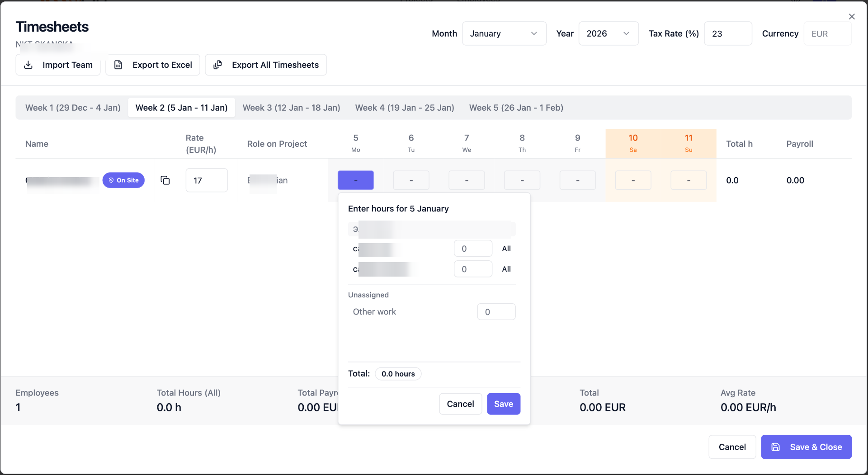Click the Currency field showing EUR

pos(827,33)
